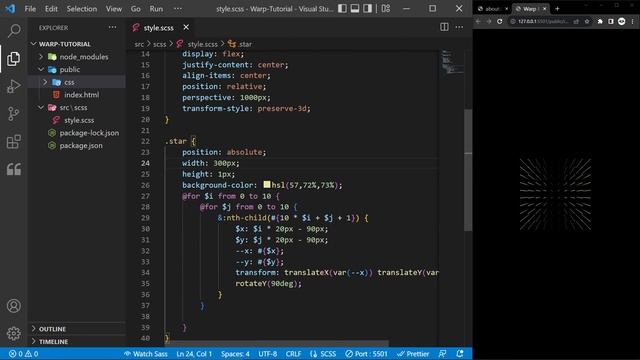The image size is (640, 360).
Task: Click the editor horizontal scrollbar
Action: pos(278,343)
